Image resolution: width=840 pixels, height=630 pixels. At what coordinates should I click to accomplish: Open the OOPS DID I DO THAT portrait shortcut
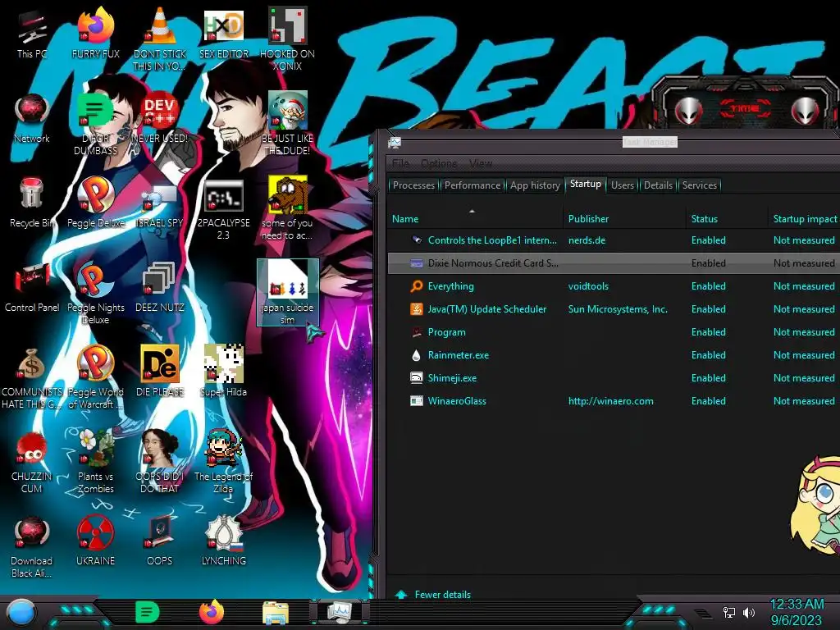pos(159,462)
